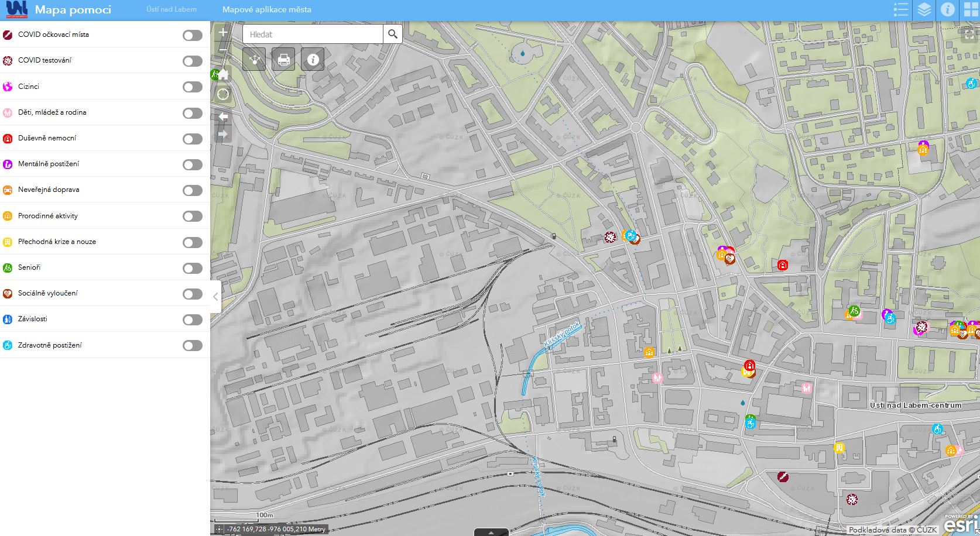Image resolution: width=980 pixels, height=536 pixels.
Task: Click the measure/directions tool beside the search bar
Action: (254, 59)
